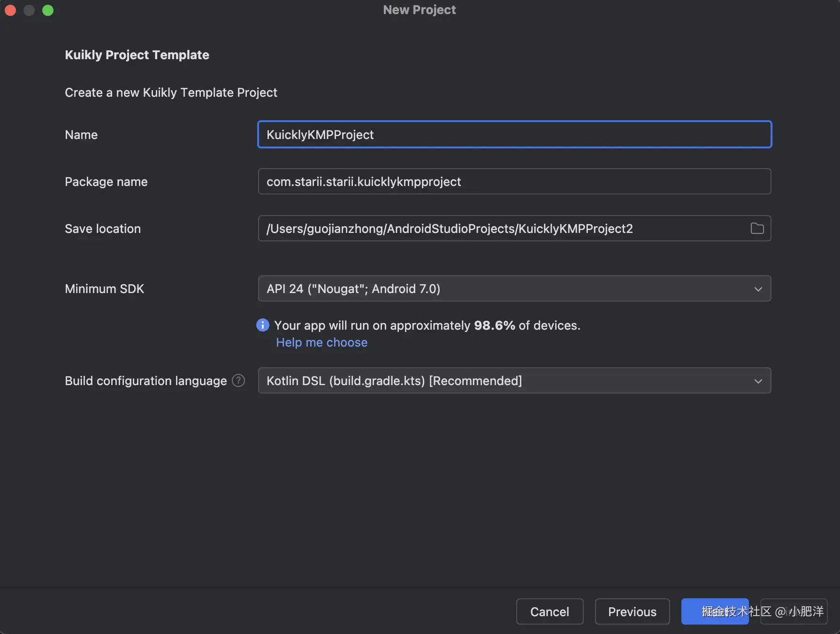Click the New Project window title text
Viewport: 840px width, 634px height.
coord(420,10)
